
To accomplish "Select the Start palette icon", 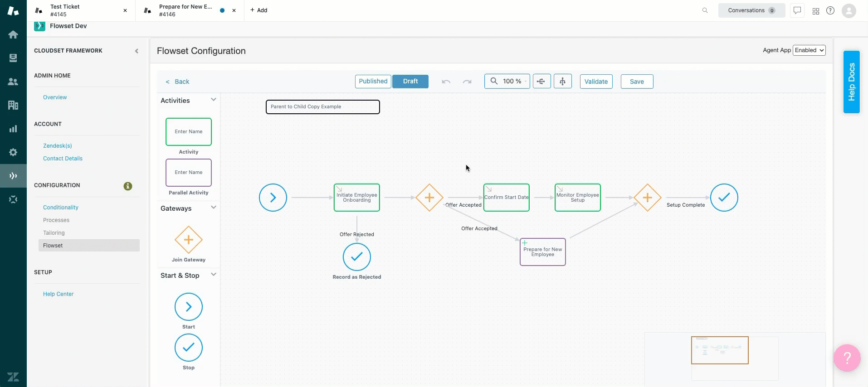I will tap(189, 307).
